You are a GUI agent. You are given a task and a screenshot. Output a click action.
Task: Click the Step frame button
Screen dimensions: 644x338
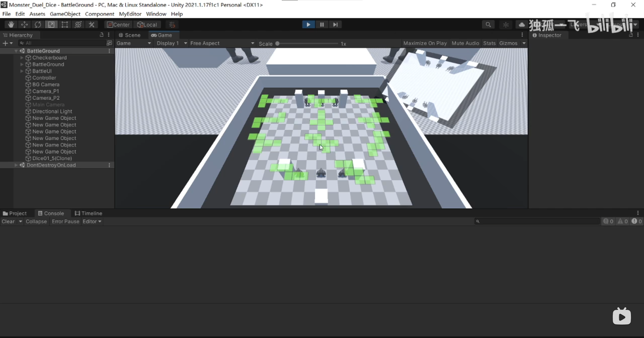(335, 25)
